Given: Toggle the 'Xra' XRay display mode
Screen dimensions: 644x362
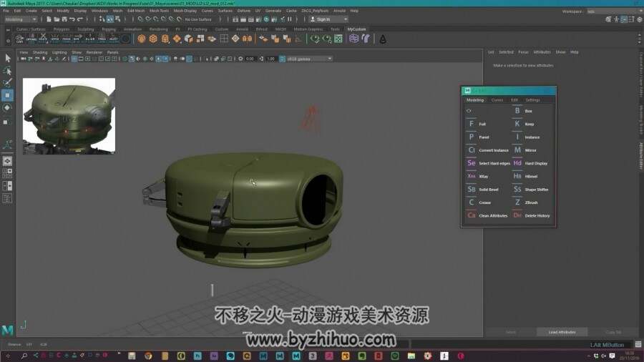Looking at the screenshot, I should [x=471, y=176].
